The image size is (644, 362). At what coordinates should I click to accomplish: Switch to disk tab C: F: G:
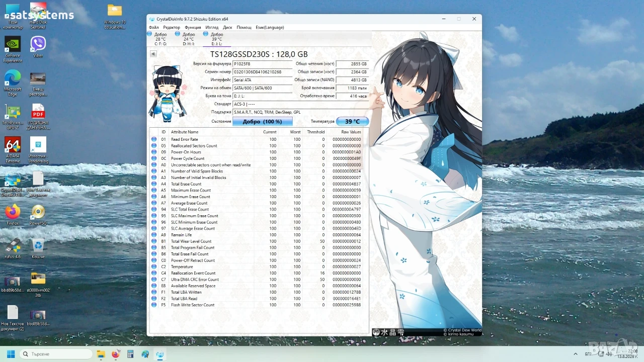tap(160, 39)
